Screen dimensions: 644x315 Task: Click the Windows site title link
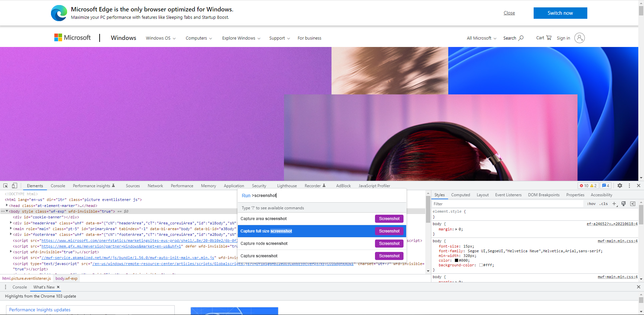click(x=123, y=38)
